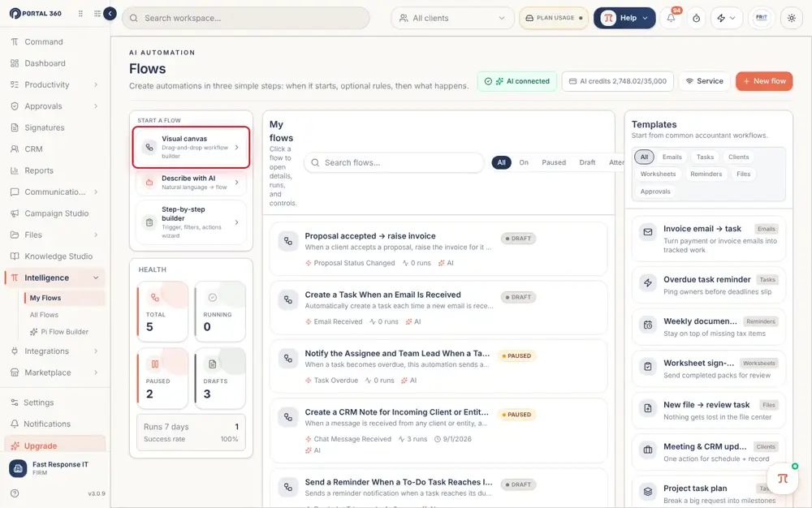Expand the Integrations menu chevron
This screenshot has width=812, height=508.
point(96,351)
